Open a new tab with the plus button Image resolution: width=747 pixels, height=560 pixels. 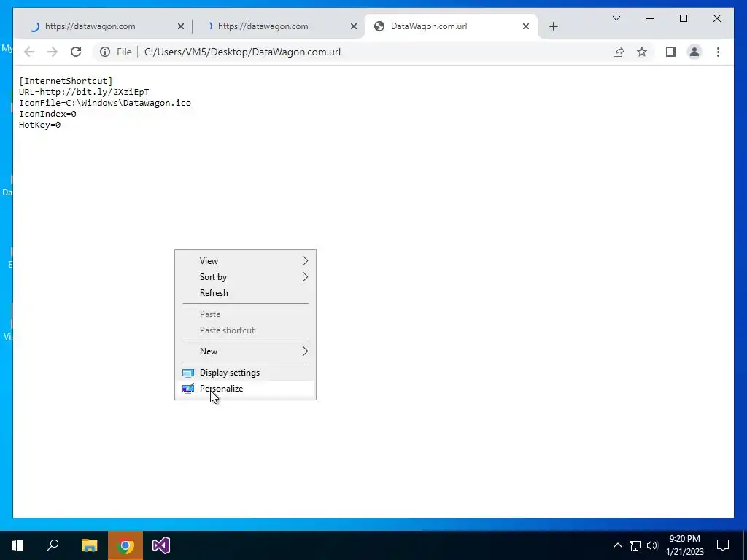click(x=553, y=26)
